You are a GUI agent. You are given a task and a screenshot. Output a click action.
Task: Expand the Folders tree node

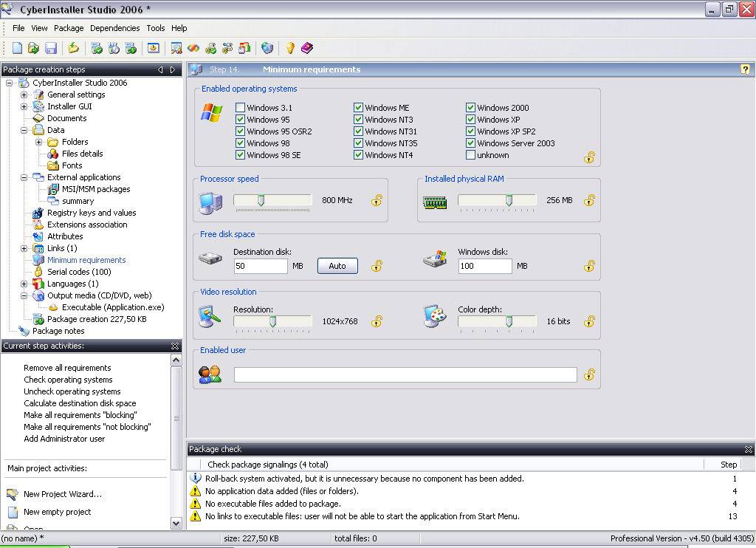[38, 142]
